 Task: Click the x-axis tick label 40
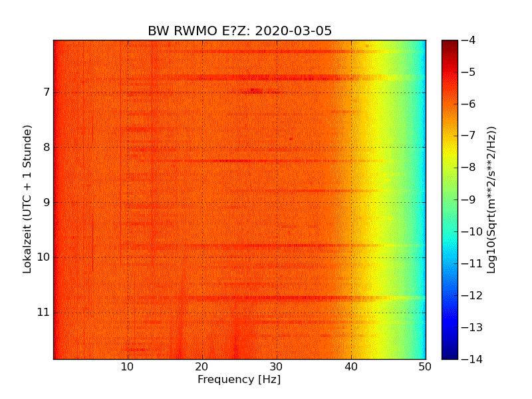pyautogui.click(x=351, y=367)
